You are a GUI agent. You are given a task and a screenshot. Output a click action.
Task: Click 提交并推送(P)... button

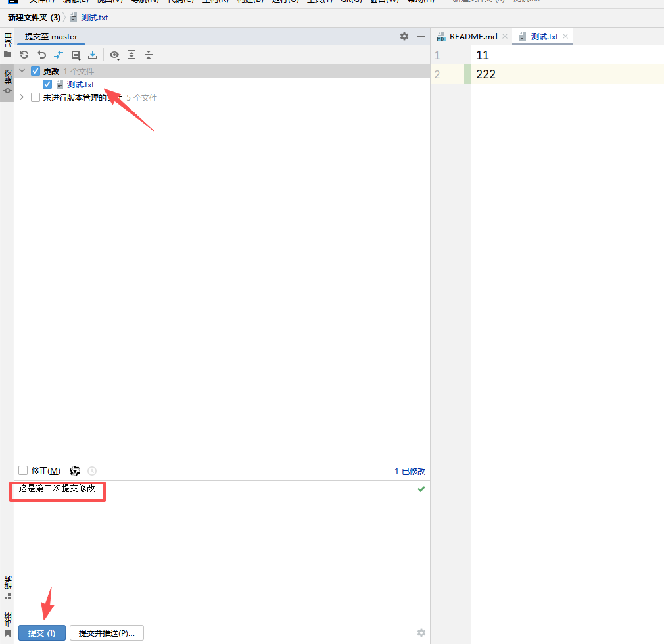(107, 633)
